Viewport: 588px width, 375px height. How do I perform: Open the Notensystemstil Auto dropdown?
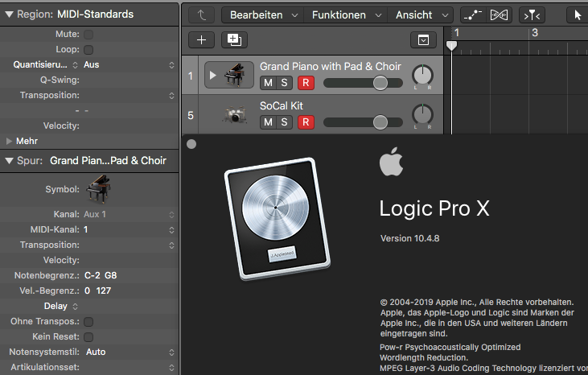[x=129, y=352]
